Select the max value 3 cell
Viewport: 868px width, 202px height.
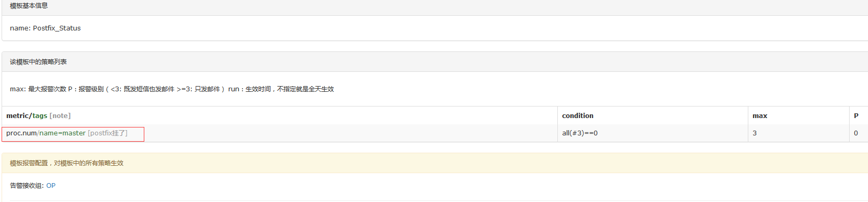798,133
